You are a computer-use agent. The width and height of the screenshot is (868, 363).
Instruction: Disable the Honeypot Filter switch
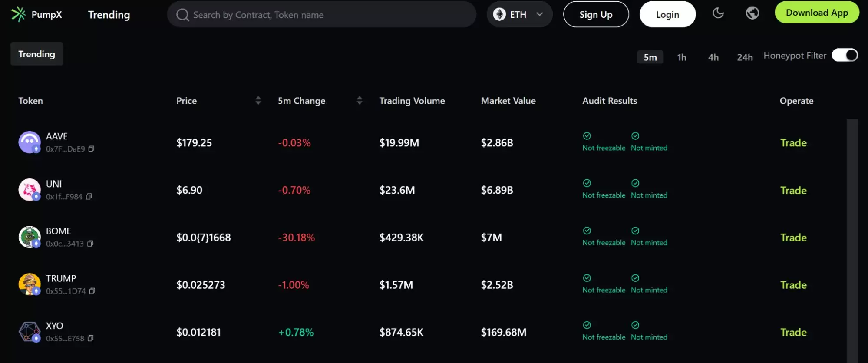point(845,55)
